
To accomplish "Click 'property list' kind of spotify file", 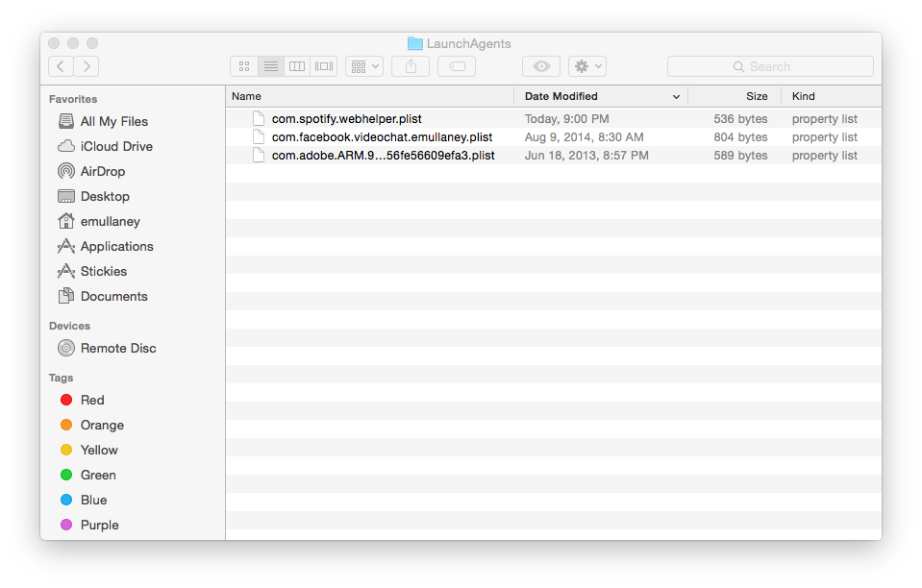I will point(824,119).
